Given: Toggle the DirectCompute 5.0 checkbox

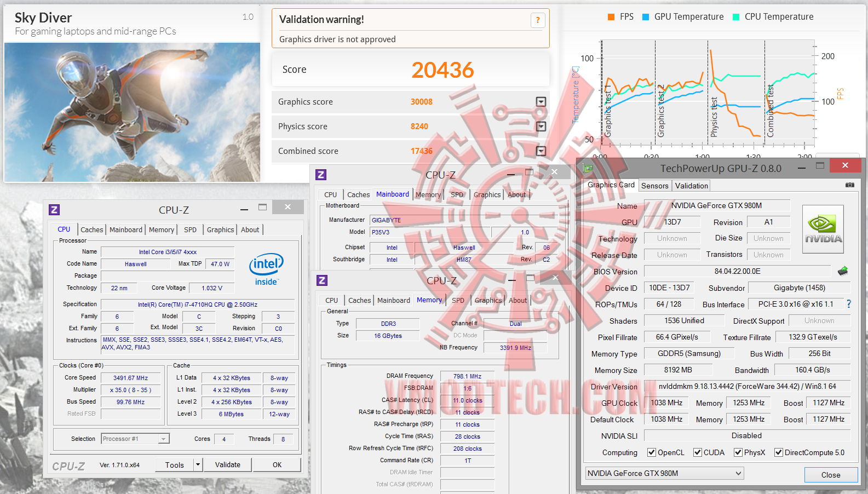Looking at the screenshot, I should [x=779, y=452].
